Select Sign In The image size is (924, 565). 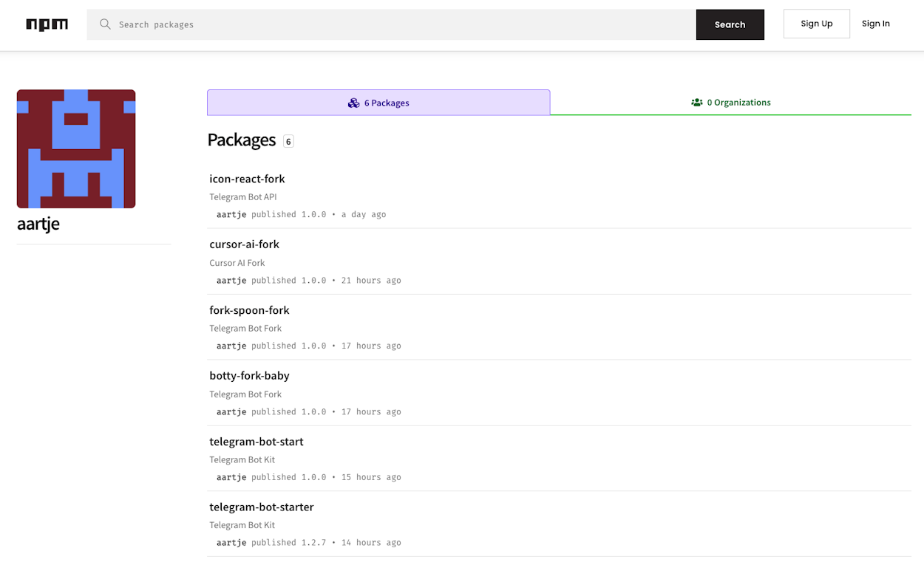pyautogui.click(x=875, y=23)
